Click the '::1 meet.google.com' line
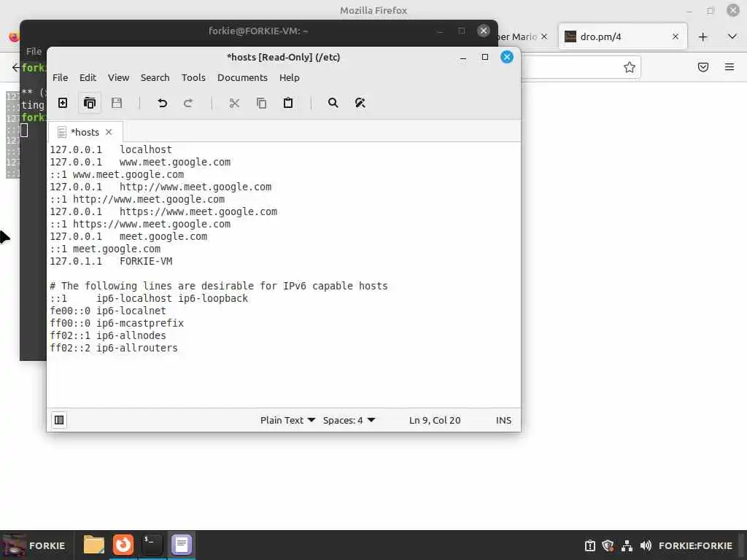The image size is (747, 560). pos(105,249)
